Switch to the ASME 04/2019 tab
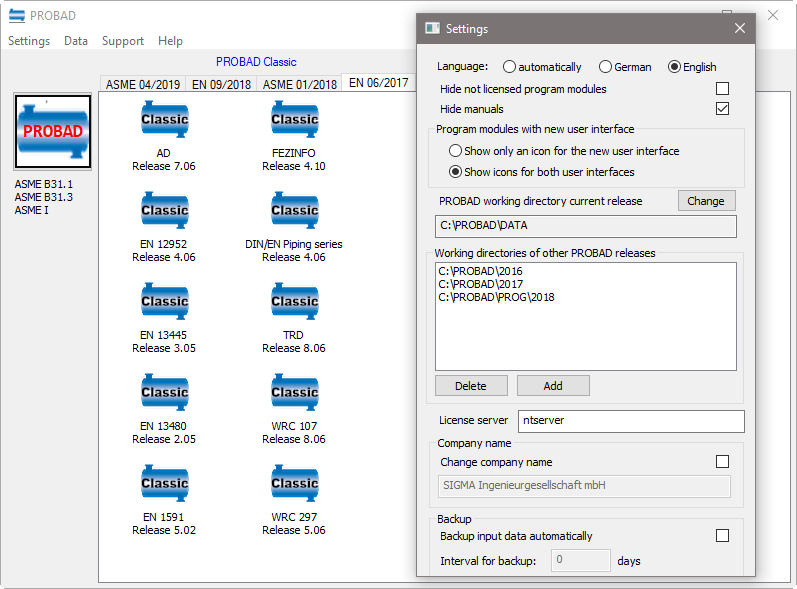This screenshot has height=589, width=797. point(143,84)
